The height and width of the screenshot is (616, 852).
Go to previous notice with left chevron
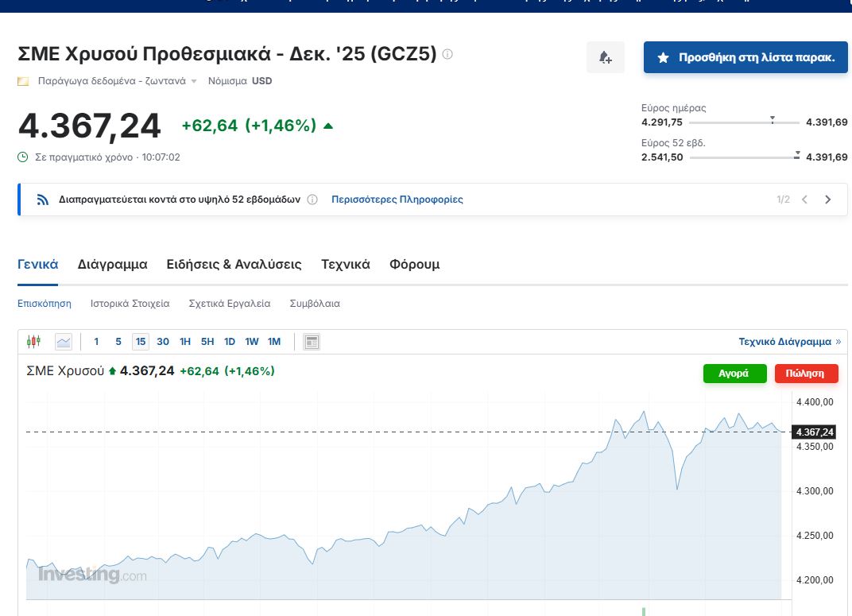(804, 200)
